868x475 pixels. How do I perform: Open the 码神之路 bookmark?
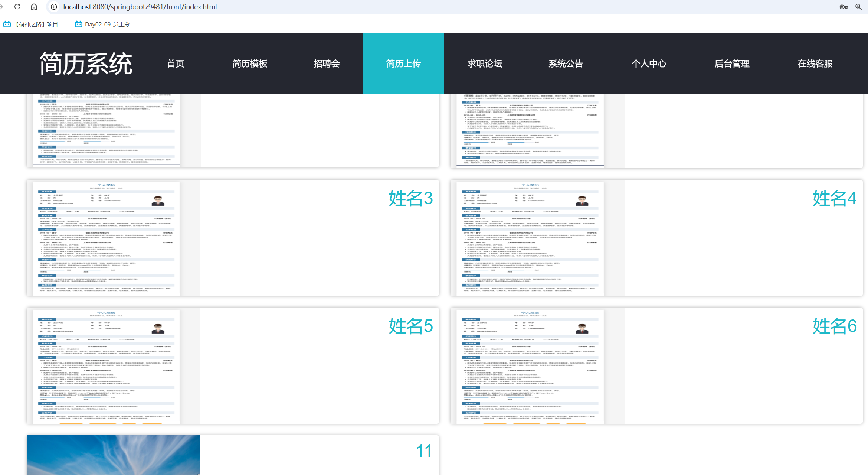point(33,24)
